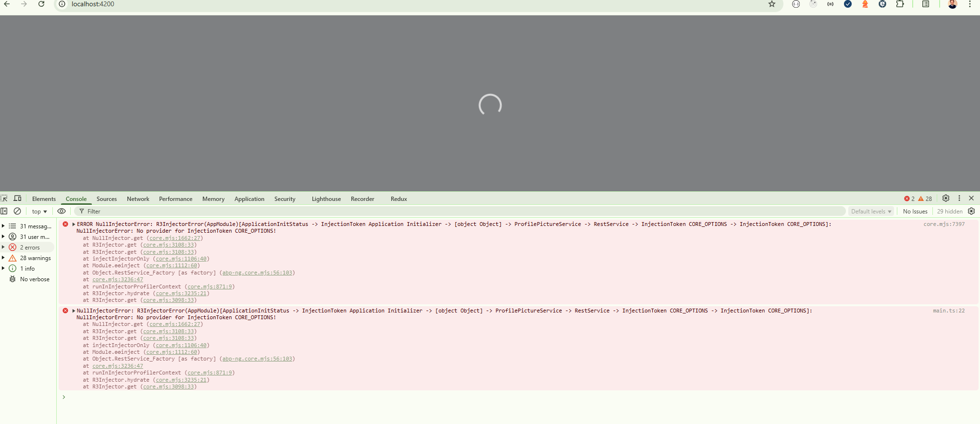Select the Recorder tab
Image resolution: width=980 pixels, height=424 pixels.
pyautogui.click(x=362, y=199)
